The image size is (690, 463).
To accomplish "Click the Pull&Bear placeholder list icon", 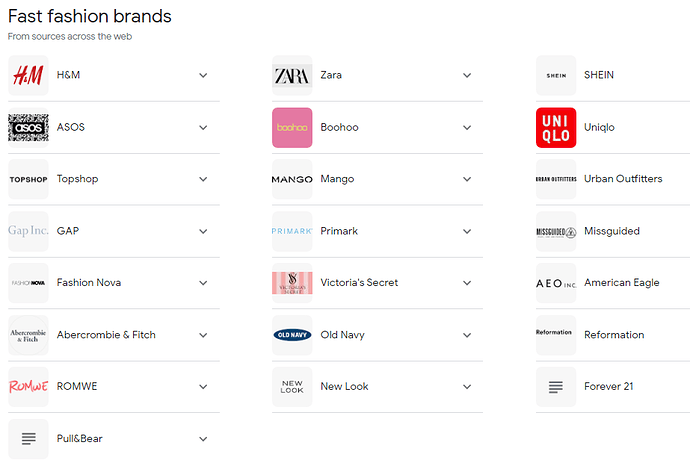I will pos(28,439).
